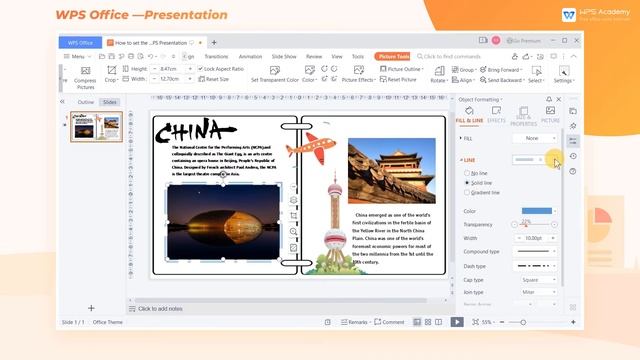Click the zoom icon beside the picture

(x=293, y=231)
